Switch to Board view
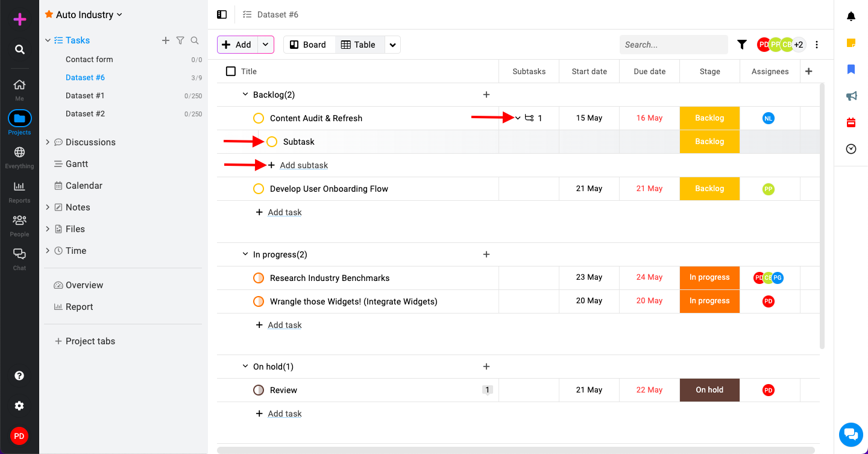 point(309,45)
